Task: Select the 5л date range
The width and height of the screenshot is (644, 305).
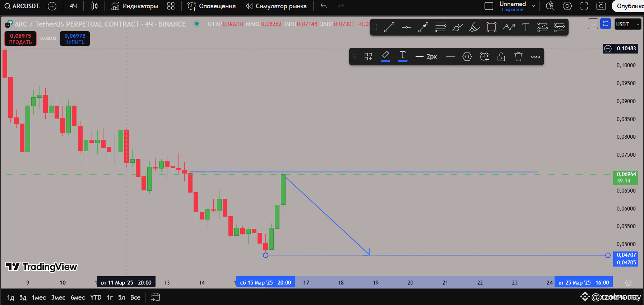Action: tap(121, 297)
